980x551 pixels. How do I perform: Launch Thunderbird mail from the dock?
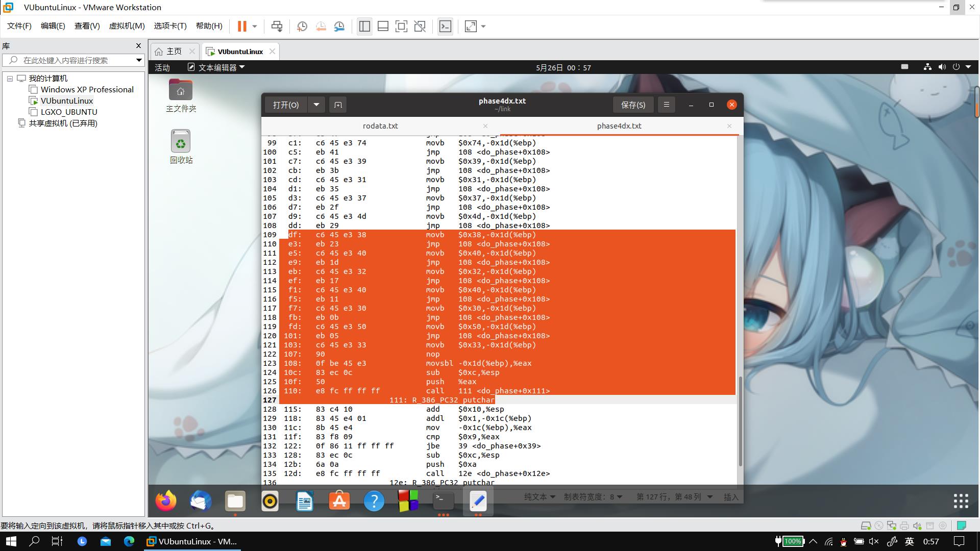[x=201, y=502]
